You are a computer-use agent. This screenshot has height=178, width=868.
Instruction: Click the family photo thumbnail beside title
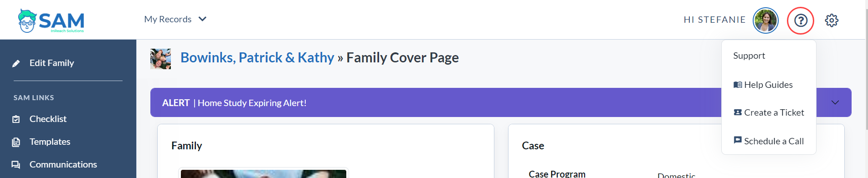pos(161,59)
